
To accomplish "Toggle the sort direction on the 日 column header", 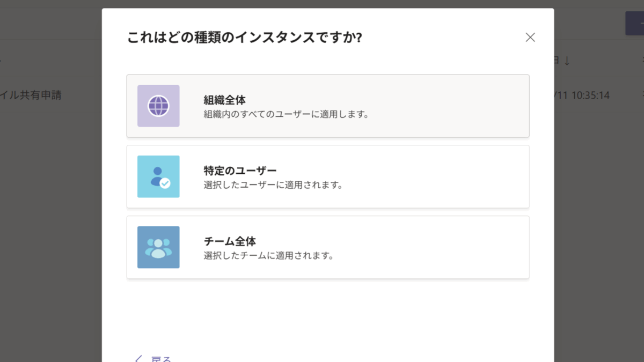I will point(567,60).
